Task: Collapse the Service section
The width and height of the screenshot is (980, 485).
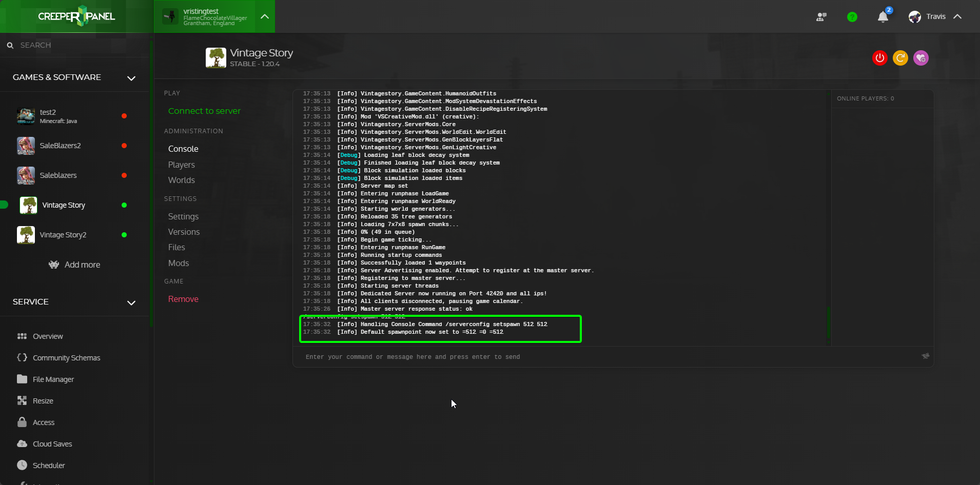Action: (x=131, y=302)
